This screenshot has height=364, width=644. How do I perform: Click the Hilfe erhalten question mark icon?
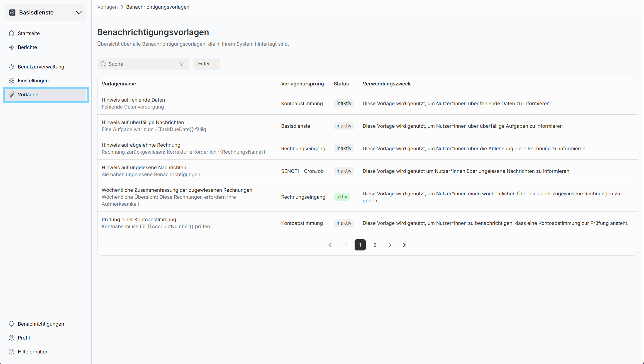(x=11, y=352)
